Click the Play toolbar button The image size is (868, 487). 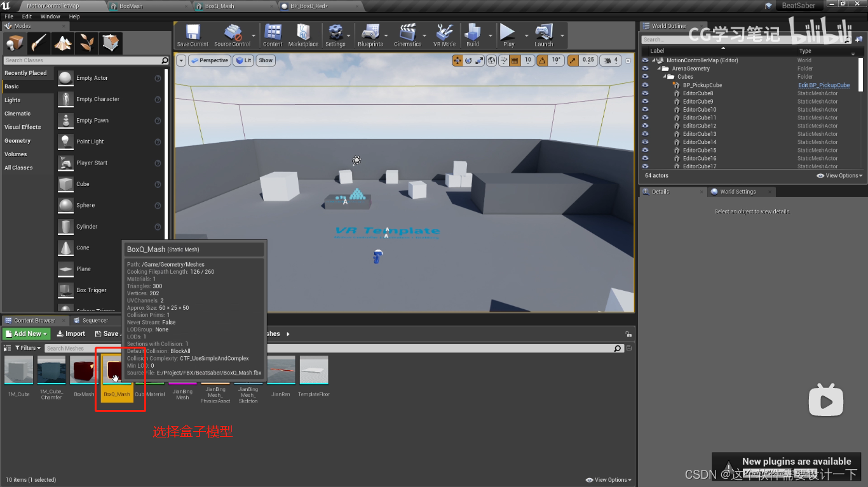(x=508, y=35)
